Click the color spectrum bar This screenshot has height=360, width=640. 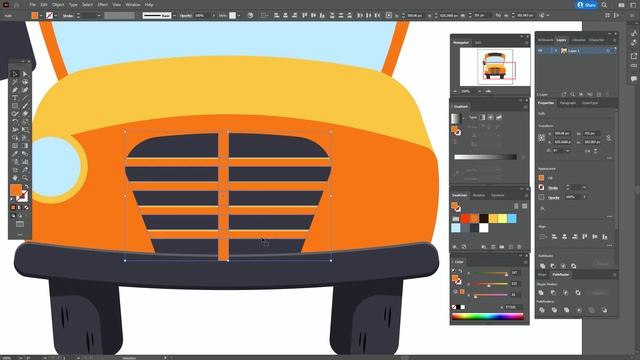(x=488, y=316)
